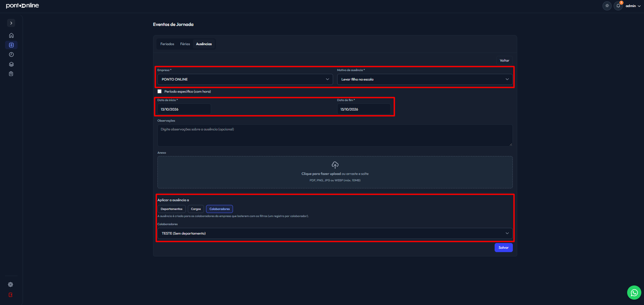Enable Período específico (com hora) checkbox
The image size is (644, 305).
click(159, 91)
